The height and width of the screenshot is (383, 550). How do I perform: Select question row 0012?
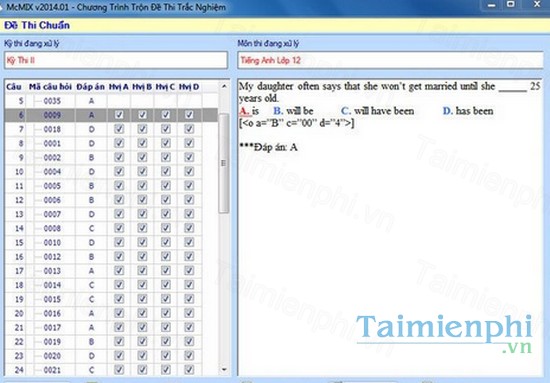pos(112,257)
